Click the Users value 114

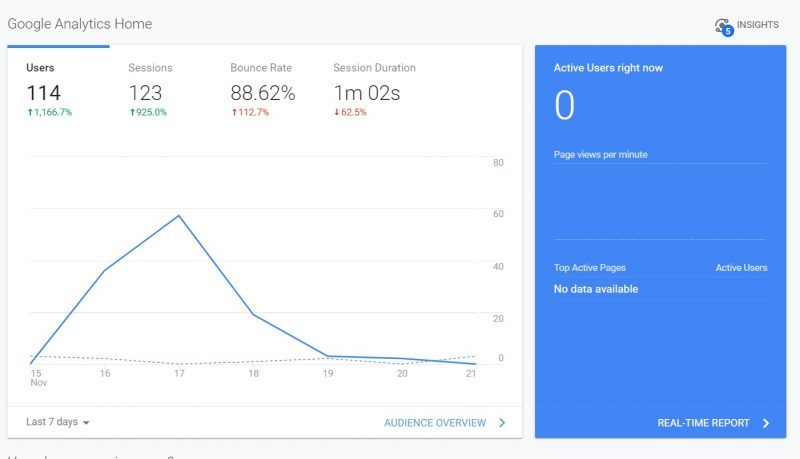tap(43, 93)
